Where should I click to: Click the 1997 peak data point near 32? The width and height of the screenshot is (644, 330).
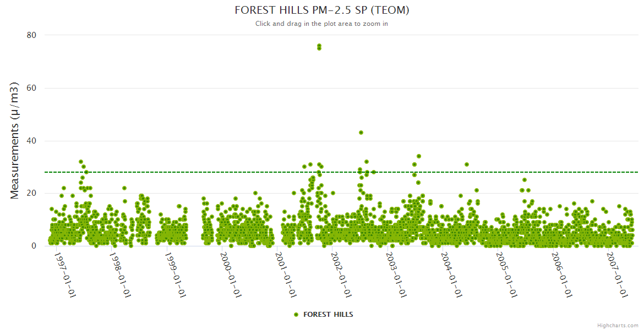coord(81,162)
